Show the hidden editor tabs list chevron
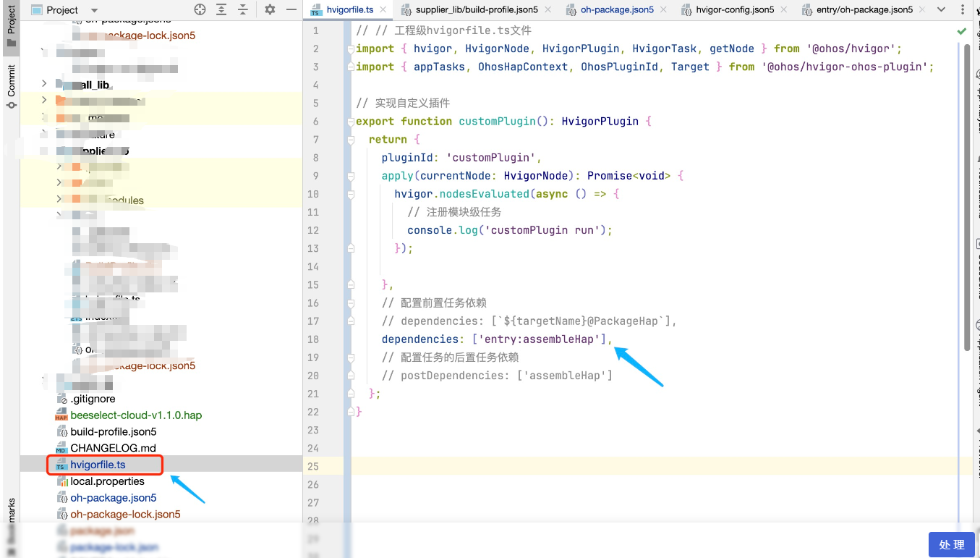Screen dimensions: 980x558 tap(941, 9)
